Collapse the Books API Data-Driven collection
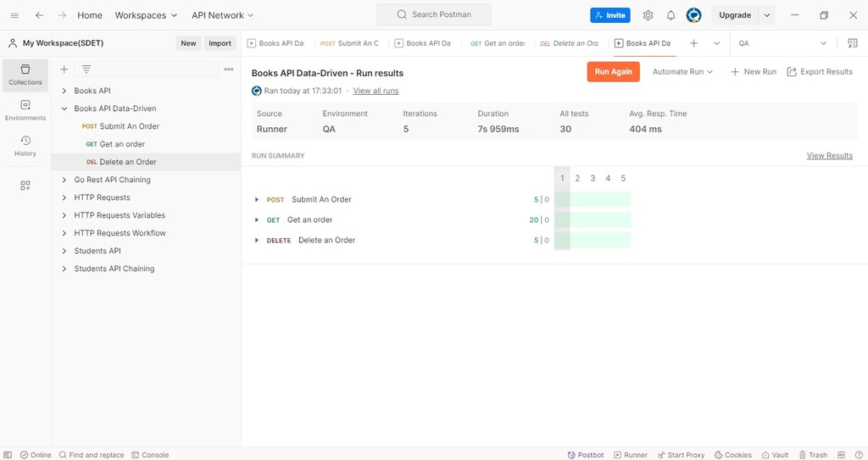The width and height of the screenshot is (868, 460). point(64,108)
